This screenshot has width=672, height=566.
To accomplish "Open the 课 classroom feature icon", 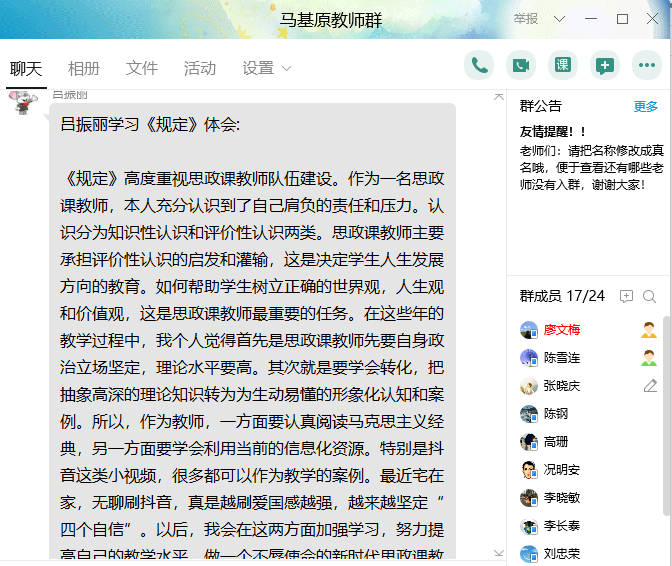I will 562,66.
